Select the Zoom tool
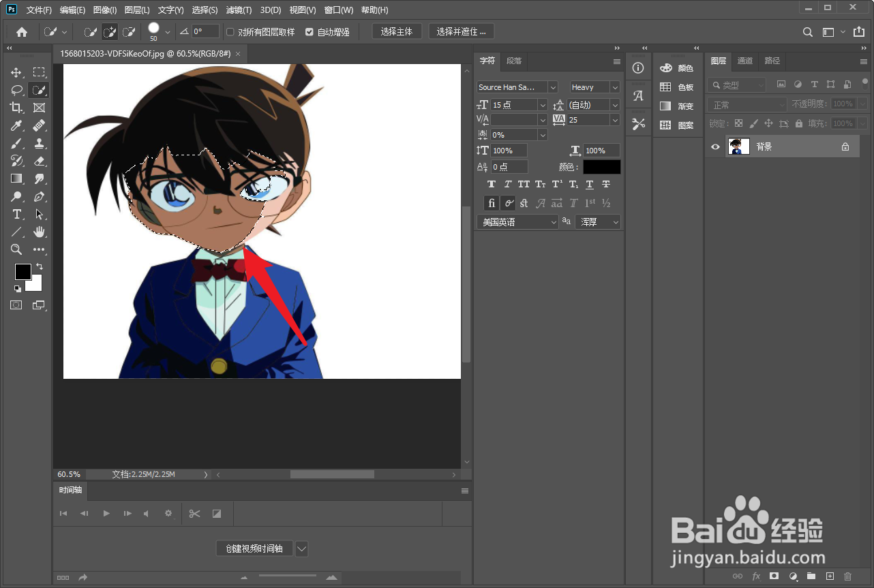 pyautogui.click(x=16, y=249)
